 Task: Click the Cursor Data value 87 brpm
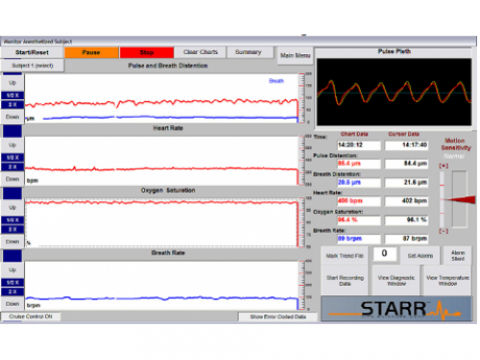click(x=406, y=239)
